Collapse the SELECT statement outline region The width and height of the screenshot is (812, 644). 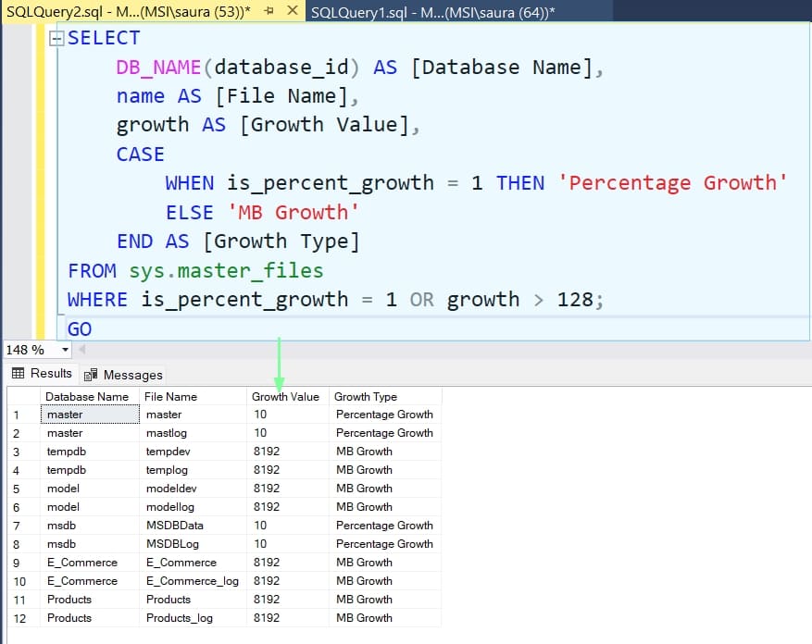point(56,38)
